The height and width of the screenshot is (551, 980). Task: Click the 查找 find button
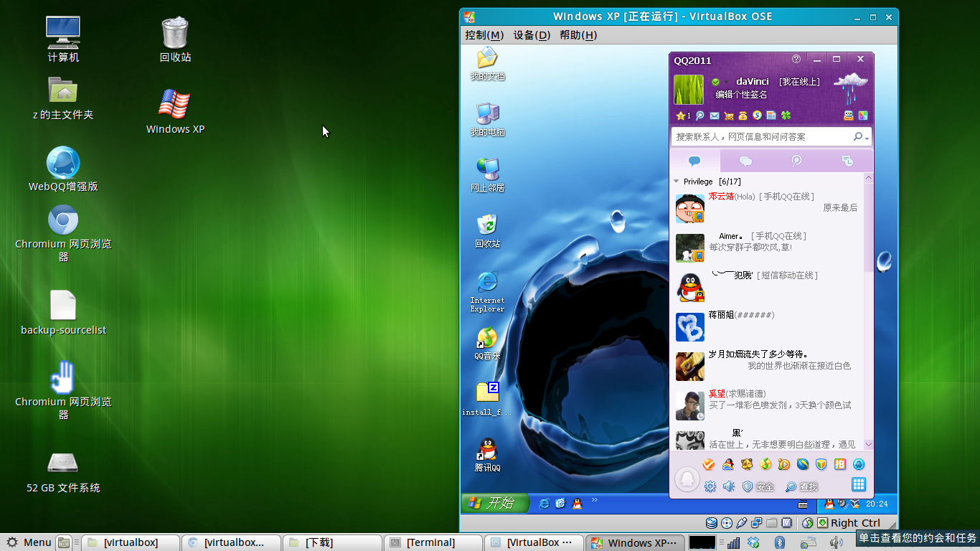pyautogui.click(x=802, y=486)
